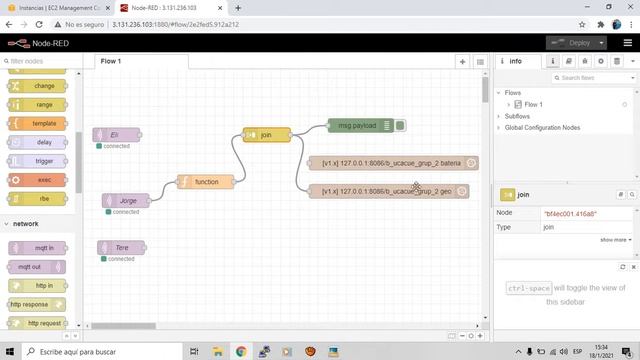
Task: Click the canvas vertical scrollbar thumb
Action: [485, 90]
